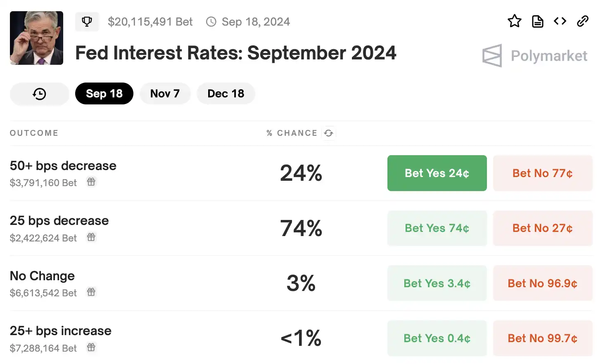Copy market link with chain icon
This screenshot has width=603, height=364.
(x=583, y=21)
